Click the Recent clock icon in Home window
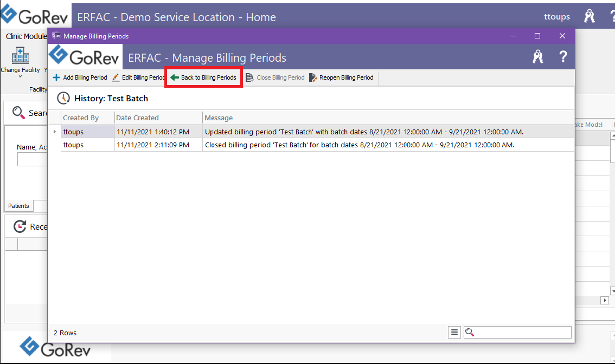The image size is (615, 364). pos(20,226)
